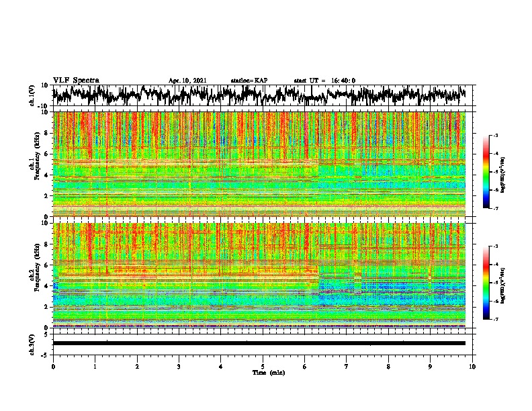The image size is (532, 411).
Task: Click the time axis tick label "10"
Action: coord(472,367)
